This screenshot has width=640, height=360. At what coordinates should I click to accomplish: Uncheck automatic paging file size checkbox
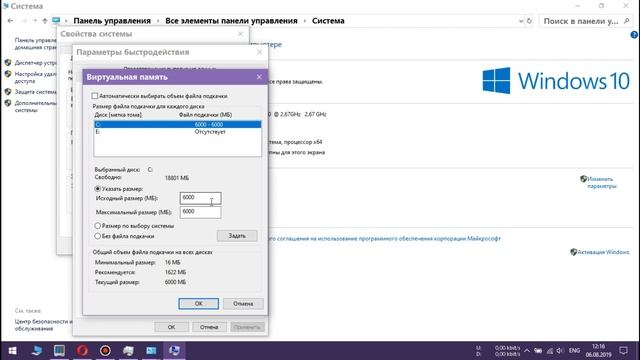95,96
